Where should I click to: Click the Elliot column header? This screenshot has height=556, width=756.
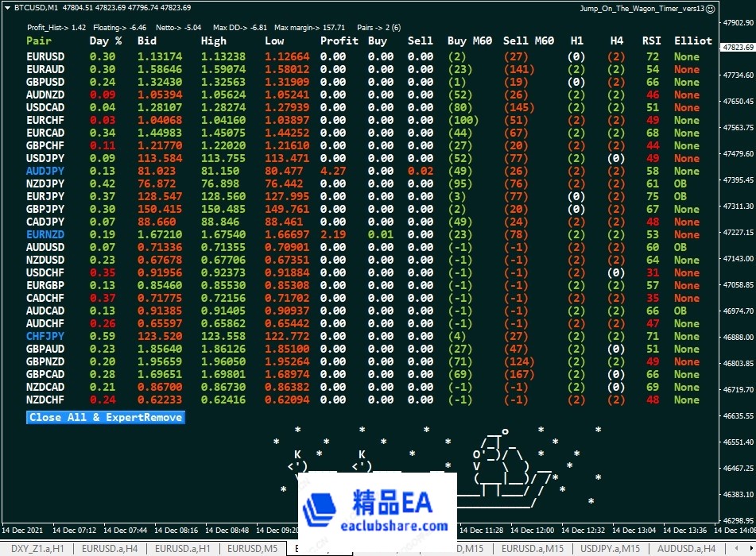tap(693, 41)
